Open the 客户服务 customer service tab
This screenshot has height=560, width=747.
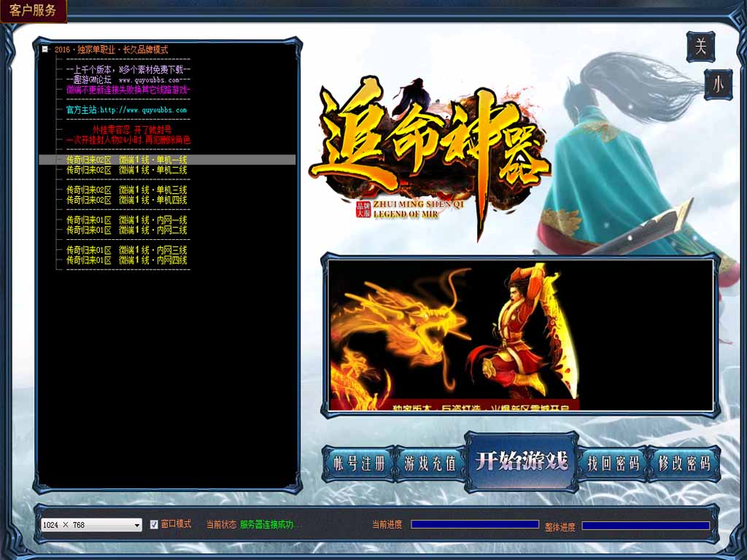33,10
